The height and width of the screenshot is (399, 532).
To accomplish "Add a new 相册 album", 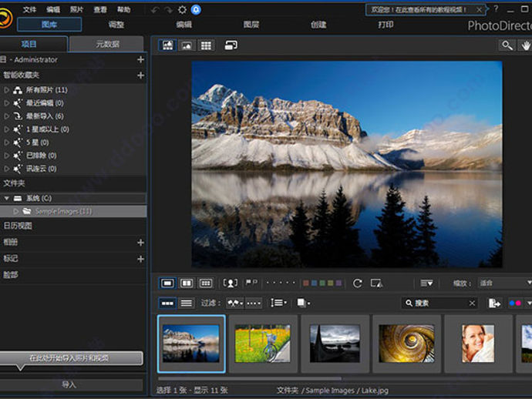I will point(140,243).
